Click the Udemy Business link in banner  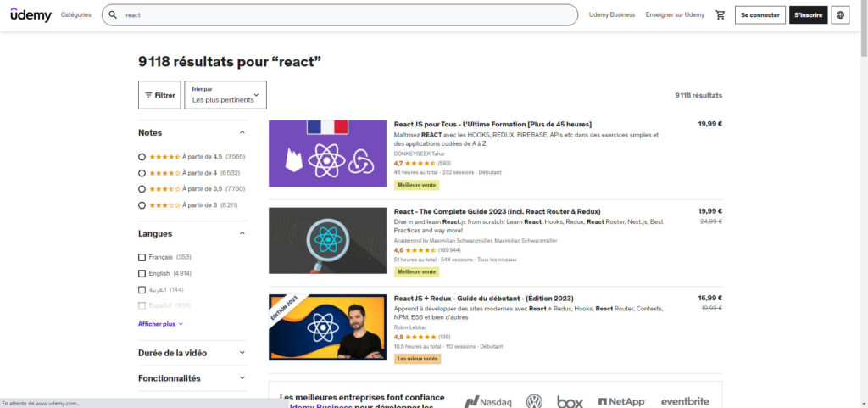[x=320, y=405]
